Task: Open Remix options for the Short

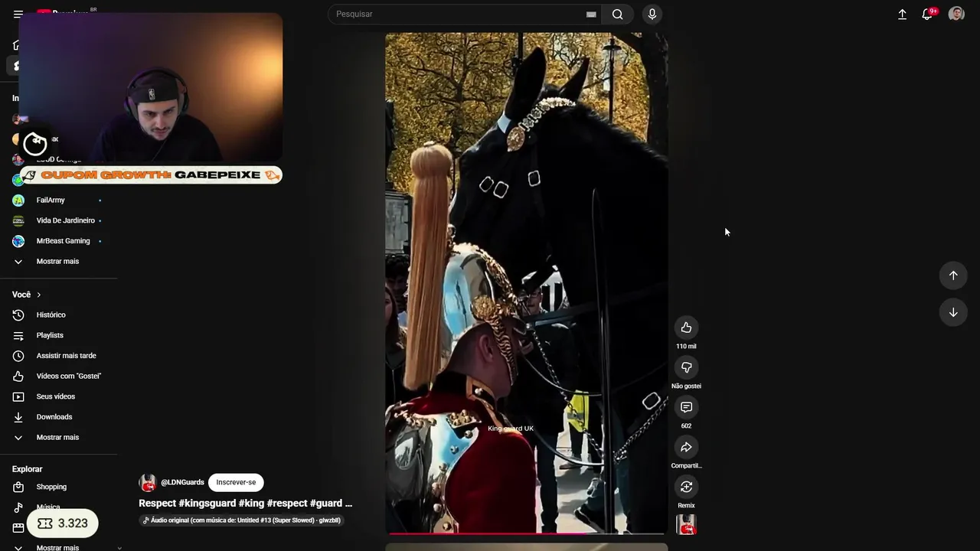Action: pyautogui.click(x=686, y=487)
